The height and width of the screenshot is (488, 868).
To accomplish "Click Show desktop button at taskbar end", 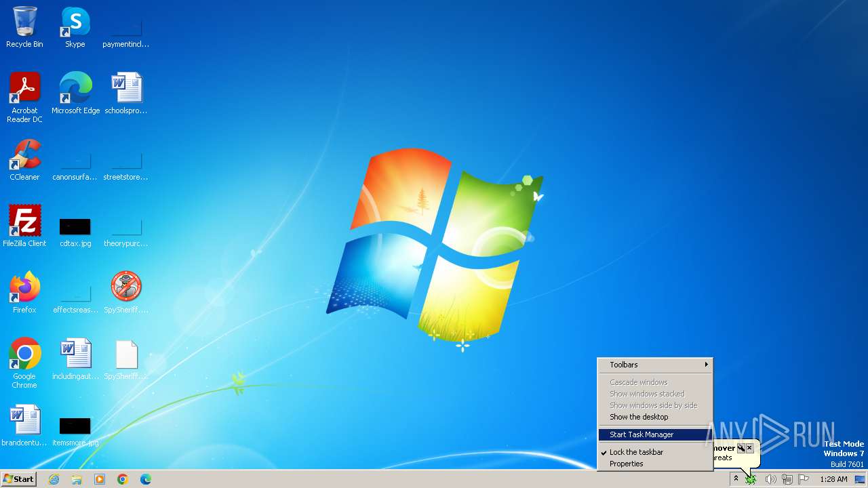I will point(861,479).
